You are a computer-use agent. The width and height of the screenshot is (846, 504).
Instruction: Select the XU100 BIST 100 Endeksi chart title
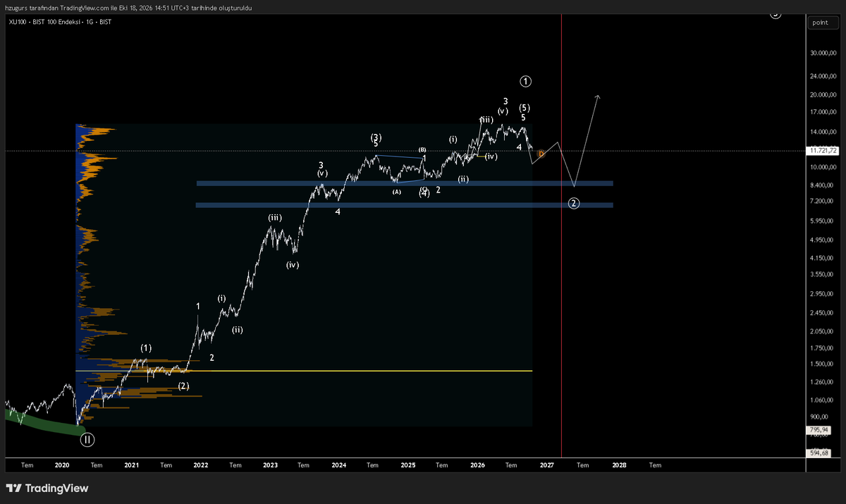pyautogui.click(x=60, y=22)
